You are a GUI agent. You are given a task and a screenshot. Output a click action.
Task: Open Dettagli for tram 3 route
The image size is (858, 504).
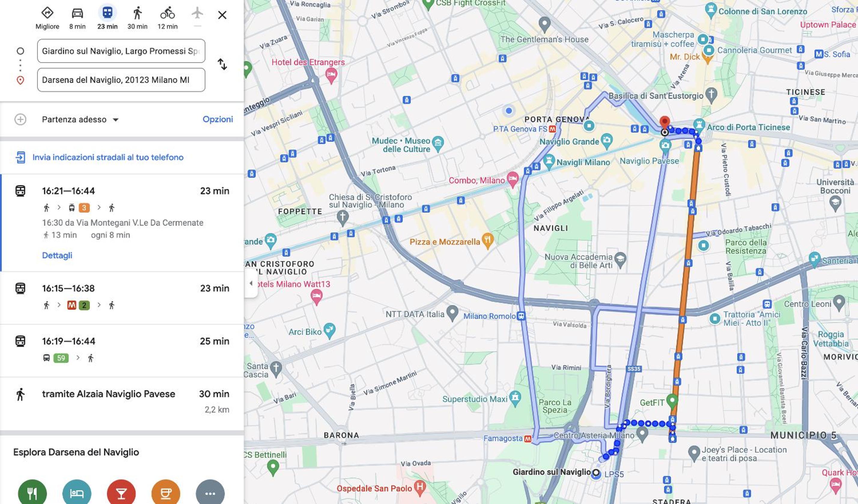click(x=57, y=255)
